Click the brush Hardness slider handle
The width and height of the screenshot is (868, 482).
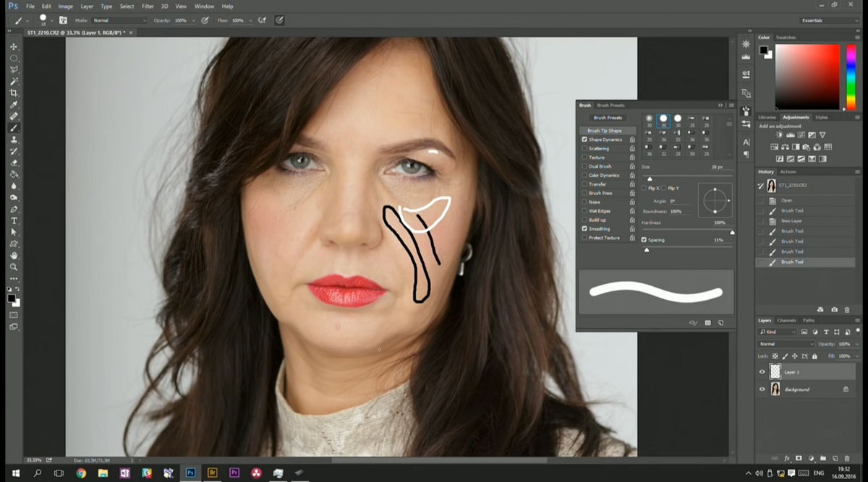(x=732, y=232)
